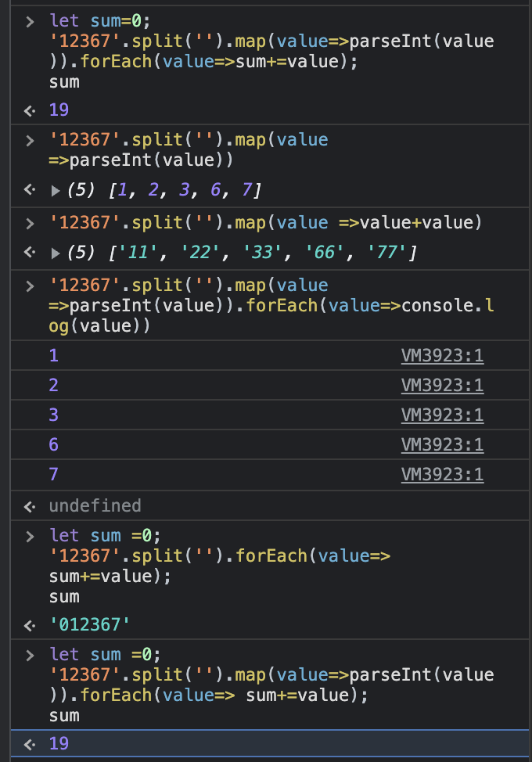Expand the ['11', '22', '33'...] array result

point(56,253)
